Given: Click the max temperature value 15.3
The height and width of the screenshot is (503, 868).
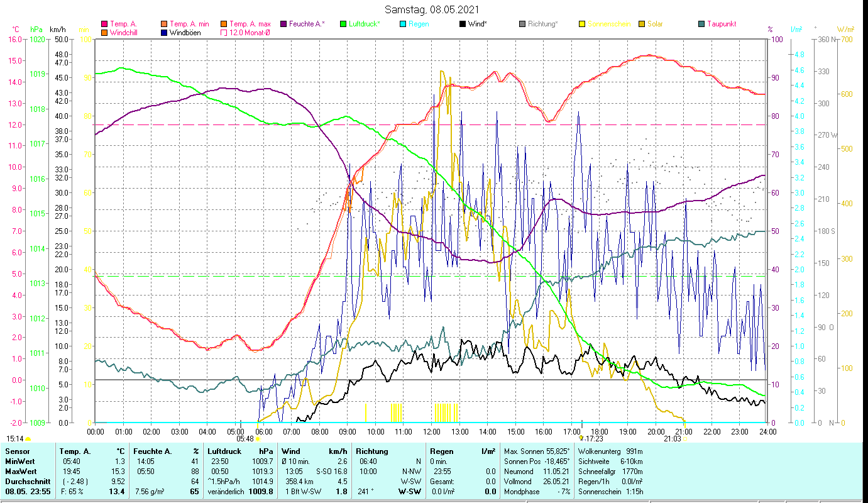Looking at the screenshot, I should click(x=119, y=471).
